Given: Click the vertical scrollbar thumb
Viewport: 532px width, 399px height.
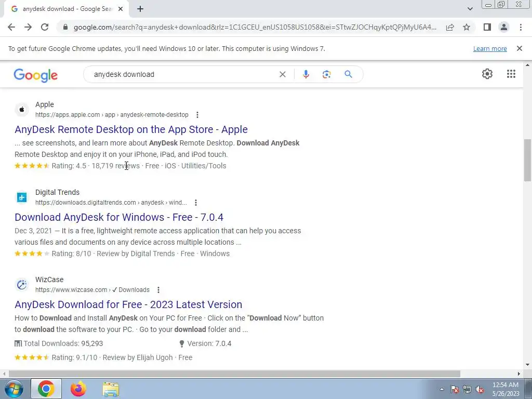Looking at the screenshot, I should (528, 160).
